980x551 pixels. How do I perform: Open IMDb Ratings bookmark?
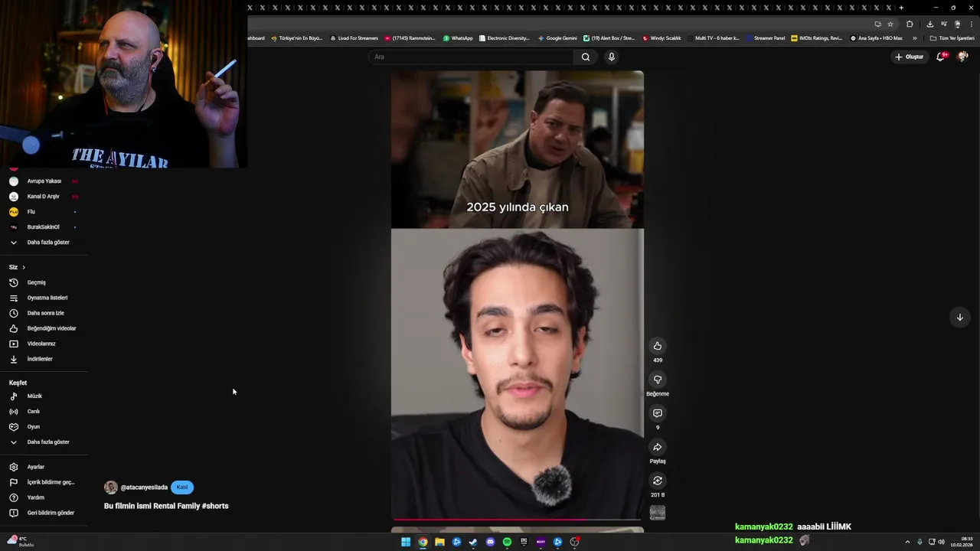click(816, 38)
